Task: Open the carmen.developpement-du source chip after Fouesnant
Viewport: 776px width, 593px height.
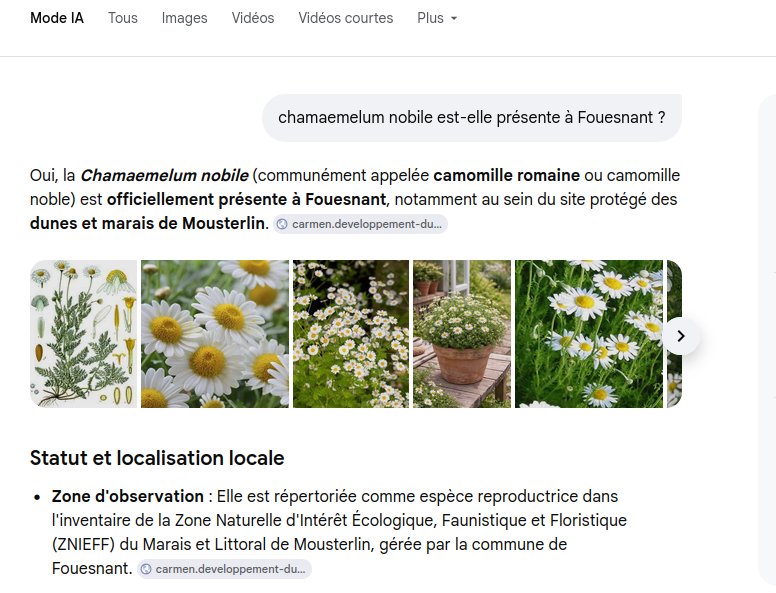Action: (x=224, y=569)
